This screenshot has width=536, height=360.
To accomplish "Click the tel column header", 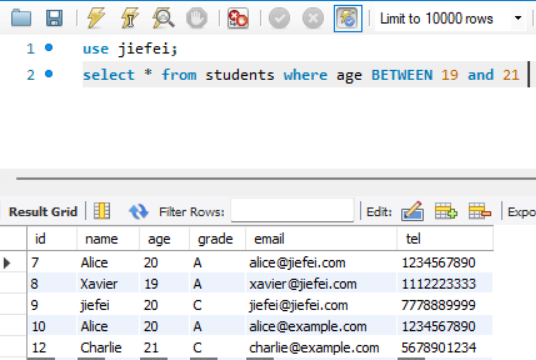I will (x=445, y=239).
